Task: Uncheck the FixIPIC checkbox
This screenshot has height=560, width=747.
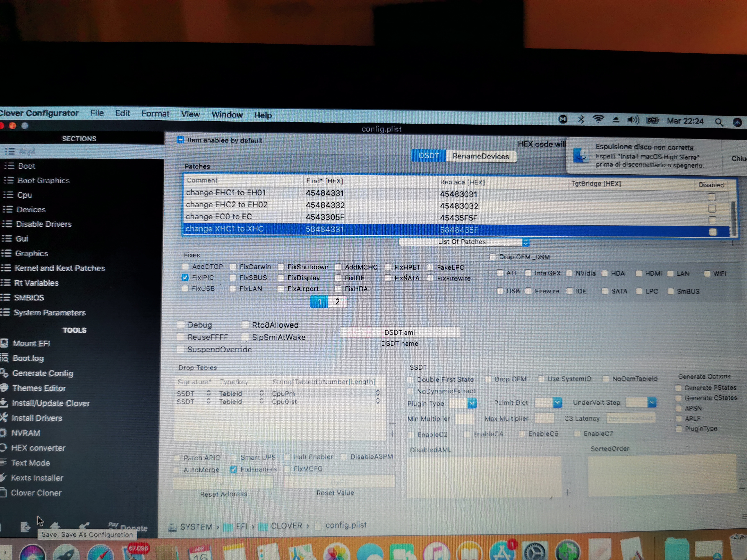Action: pyautogui.click(x=185, y=278)
